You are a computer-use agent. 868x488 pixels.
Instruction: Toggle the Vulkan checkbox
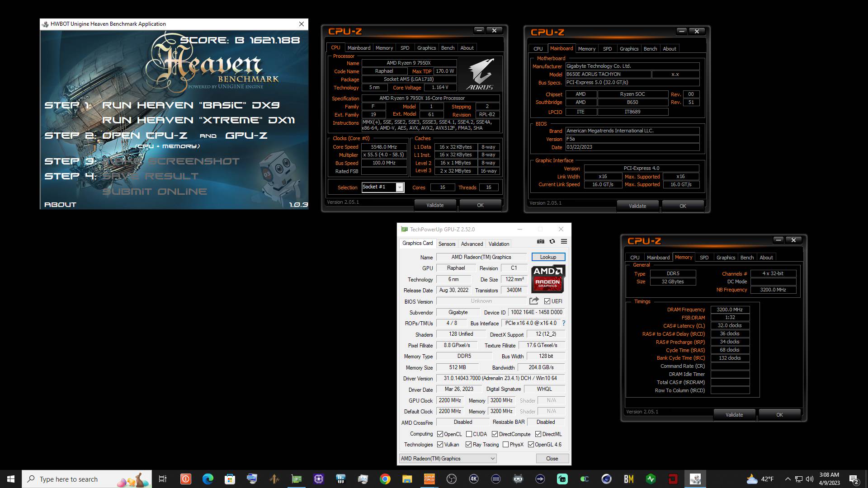pos(440,445)
